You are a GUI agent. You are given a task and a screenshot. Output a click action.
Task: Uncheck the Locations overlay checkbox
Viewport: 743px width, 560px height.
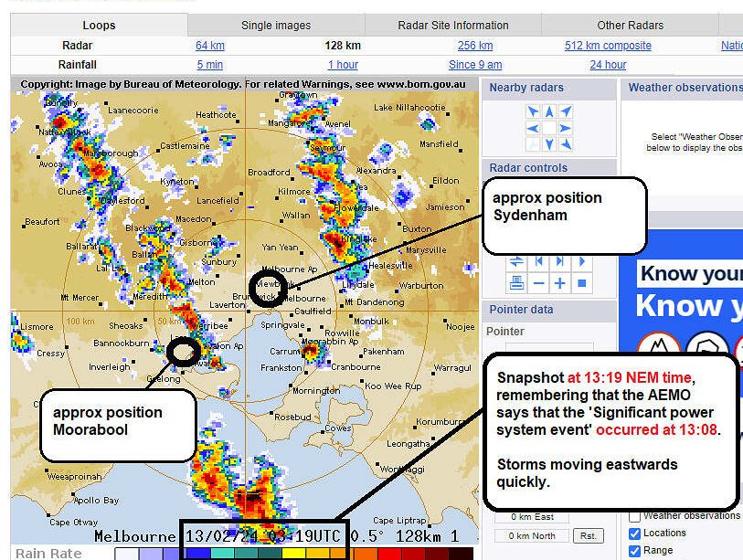coord(635,534)
